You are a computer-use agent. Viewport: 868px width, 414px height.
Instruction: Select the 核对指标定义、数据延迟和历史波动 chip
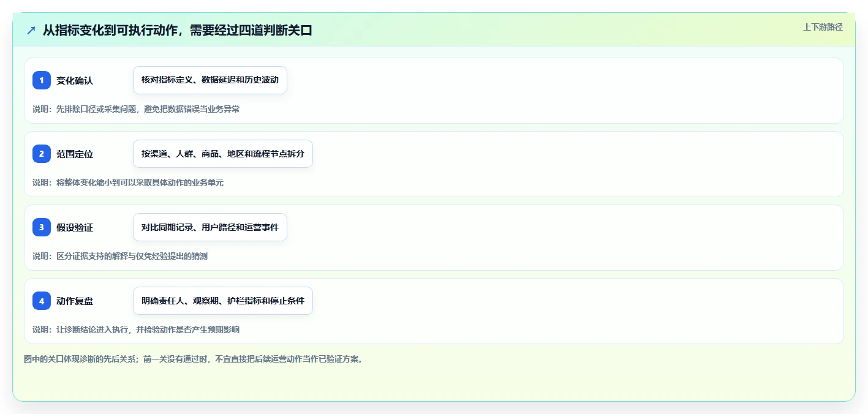[210, 80]
